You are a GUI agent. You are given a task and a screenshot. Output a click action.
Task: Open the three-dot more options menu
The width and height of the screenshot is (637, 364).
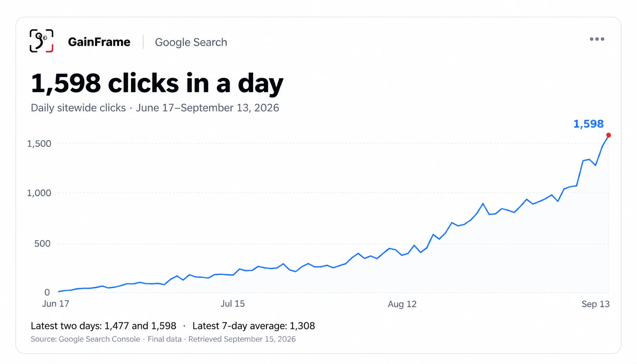597,39
